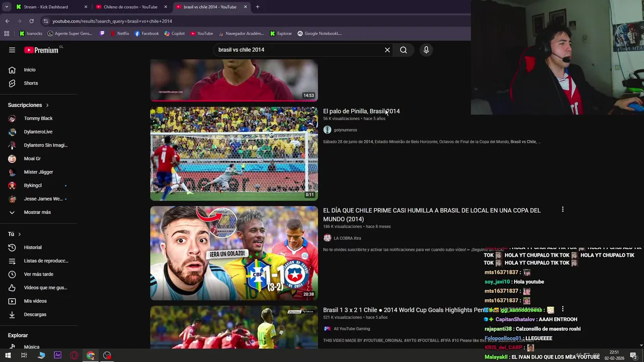644x362 pixels.
Task: Open the Facebook bookmark
Action: 147,34
